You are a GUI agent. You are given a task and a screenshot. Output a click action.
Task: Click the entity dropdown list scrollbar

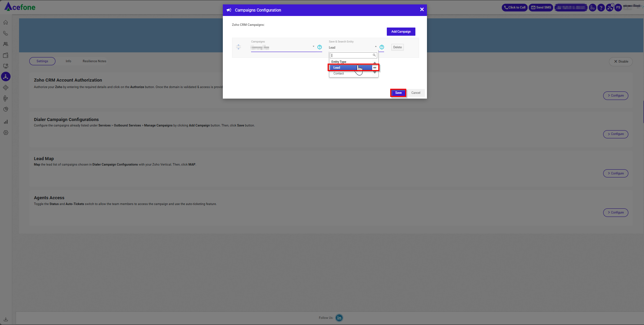(375, 68)
